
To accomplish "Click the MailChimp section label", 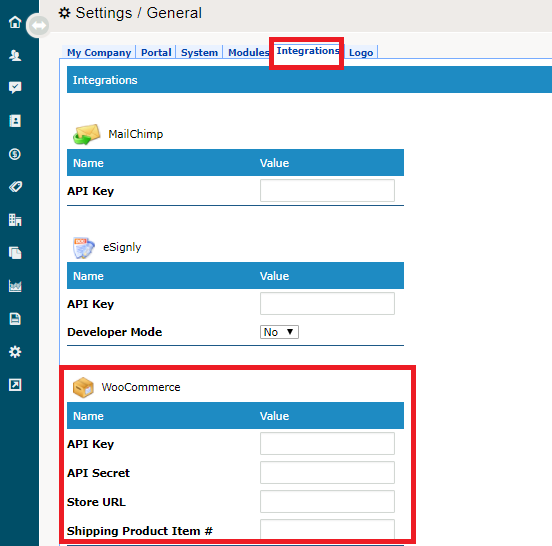I will [136, 134].
